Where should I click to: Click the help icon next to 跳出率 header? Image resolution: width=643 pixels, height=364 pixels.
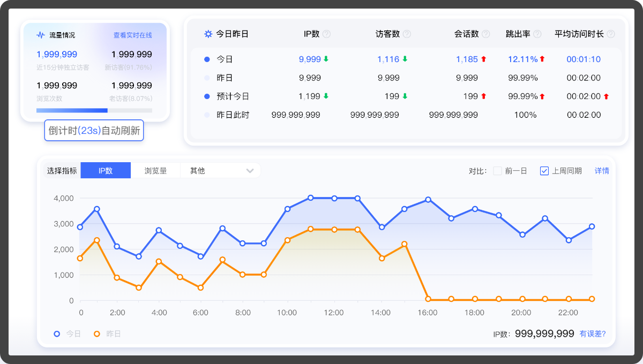[537, 34]
